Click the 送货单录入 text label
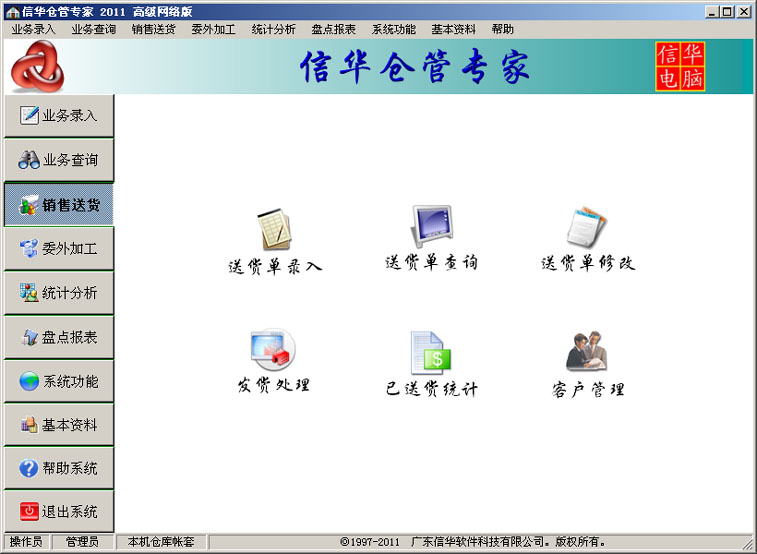 click(x=275, y=266)
